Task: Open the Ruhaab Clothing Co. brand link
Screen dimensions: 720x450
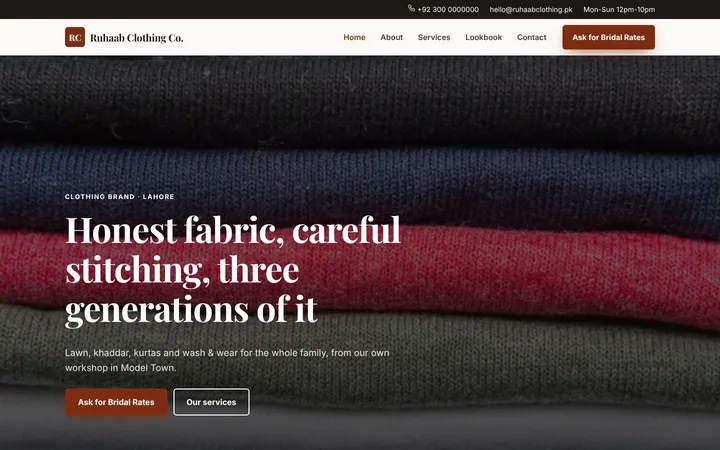Action: pos(124,37)
